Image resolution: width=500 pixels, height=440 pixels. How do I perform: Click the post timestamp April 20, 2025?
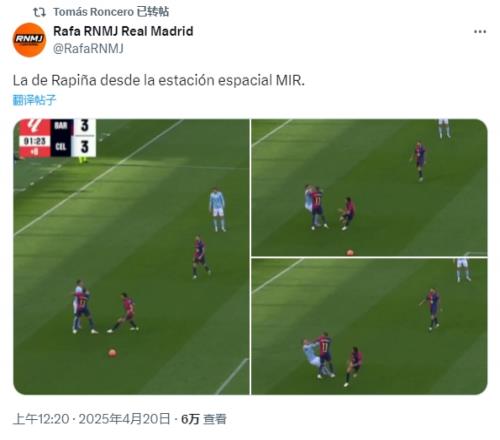pos(91,419)
